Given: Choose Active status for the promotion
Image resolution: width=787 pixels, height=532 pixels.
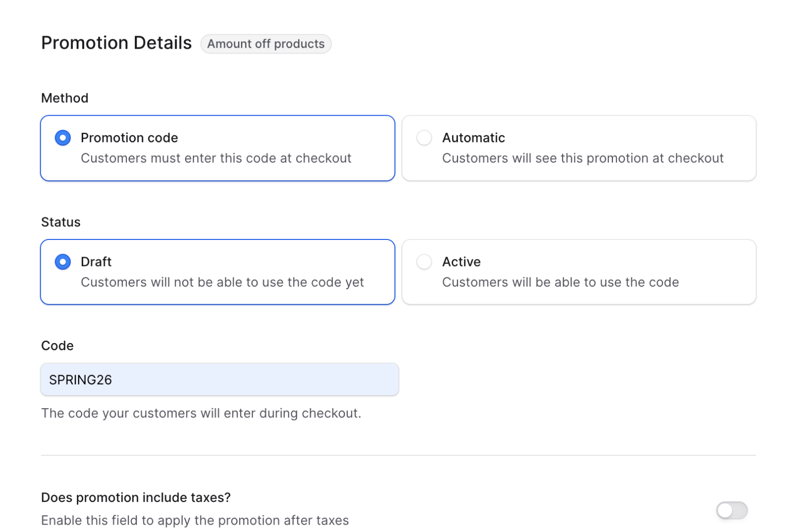Looking at the screenshot, I should (x=424, y=262).
